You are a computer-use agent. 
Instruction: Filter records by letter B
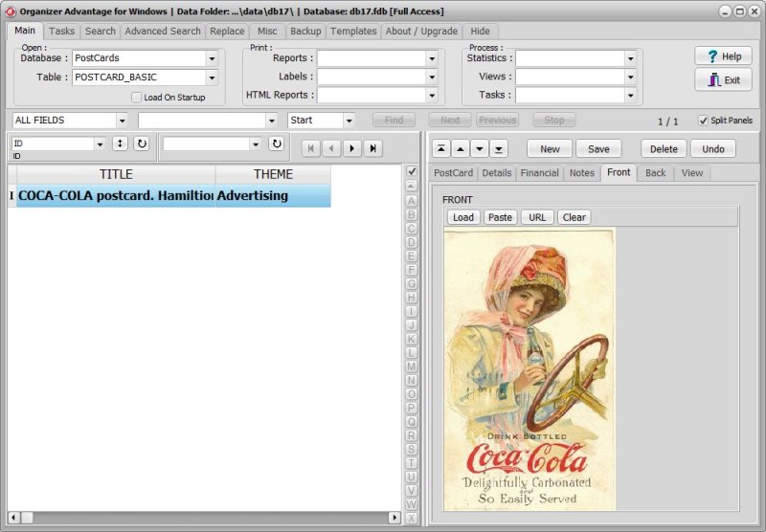[412, 214]
